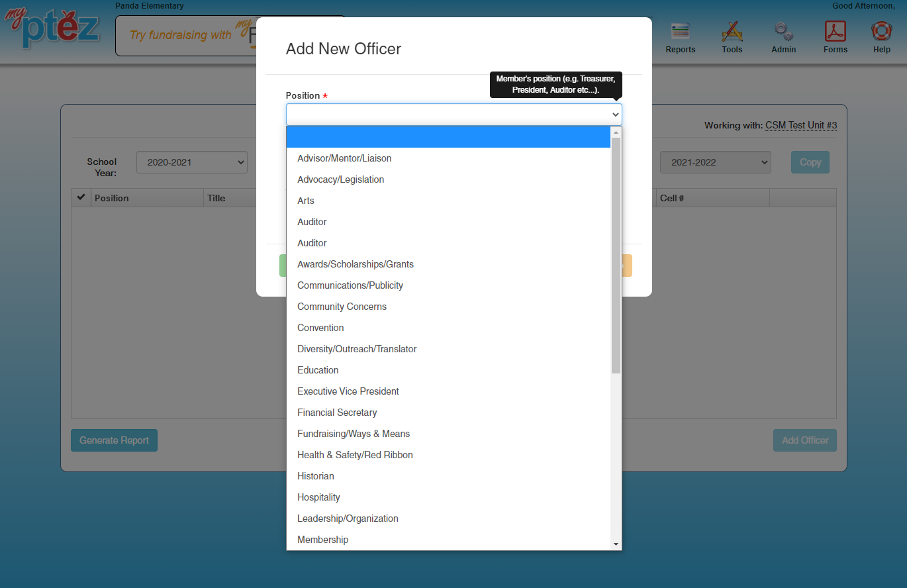Click the checkmark column header icon

coord(81,197)
